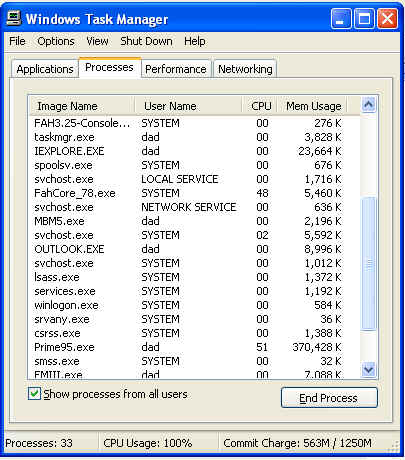Screen dimensions: 405x460
Task: Click the 370,428 K memory value
Action: coord(317,347)
